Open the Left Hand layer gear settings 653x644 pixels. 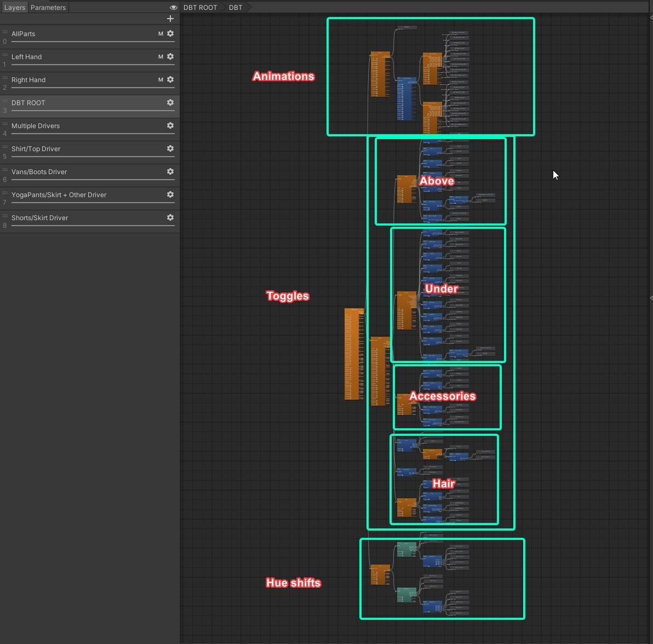pos(170,56)
